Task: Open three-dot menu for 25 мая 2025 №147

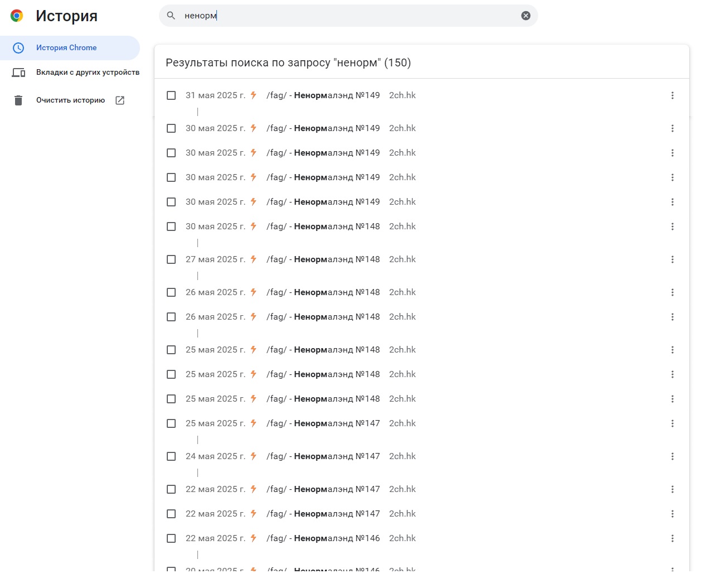Action: coord(673,423)
